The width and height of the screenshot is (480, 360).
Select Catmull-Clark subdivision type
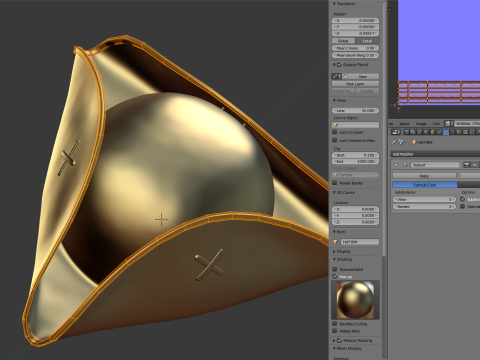click(x=425, y=185)
